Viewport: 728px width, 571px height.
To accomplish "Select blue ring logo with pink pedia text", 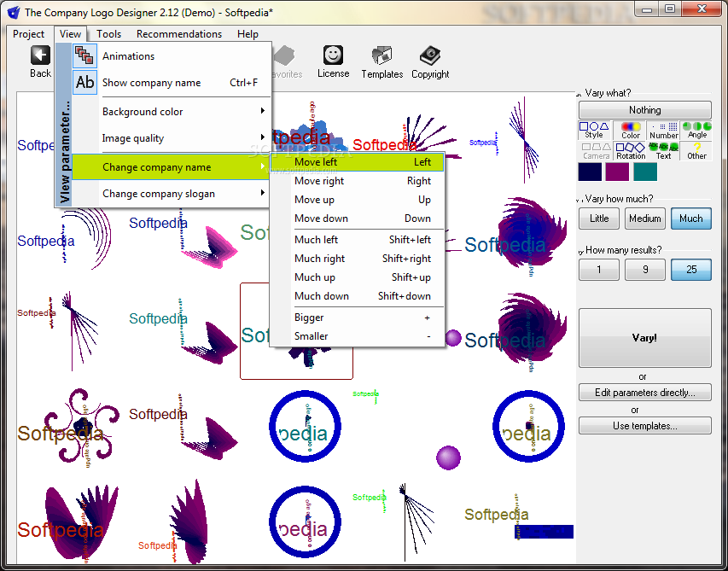I will tap(305, 521).
